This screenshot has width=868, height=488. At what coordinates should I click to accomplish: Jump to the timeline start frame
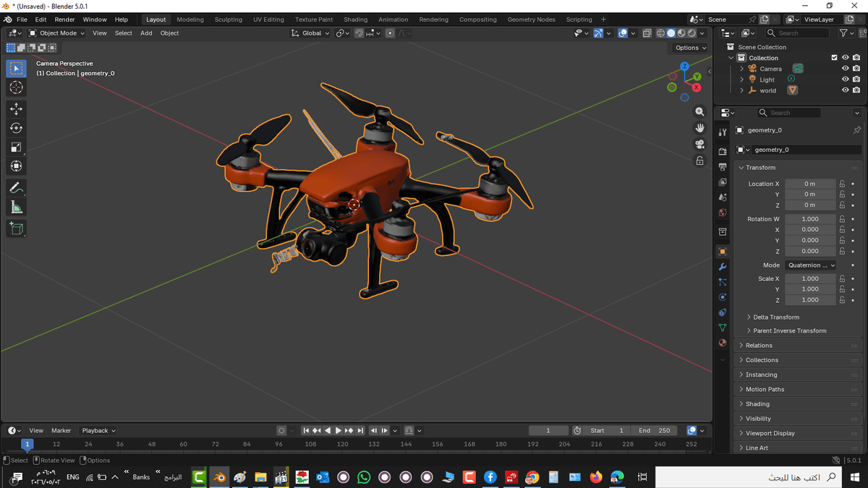[x=306, y=430]
